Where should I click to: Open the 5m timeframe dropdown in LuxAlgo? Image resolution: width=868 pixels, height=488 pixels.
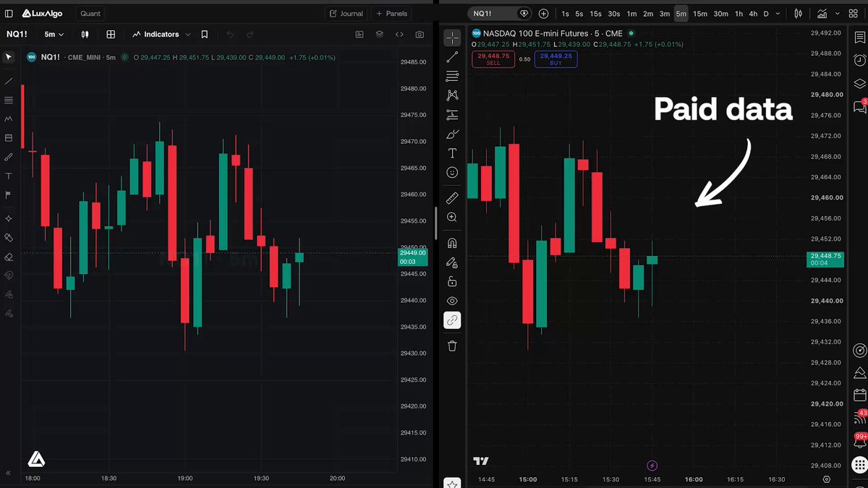[x=54, y=34]
